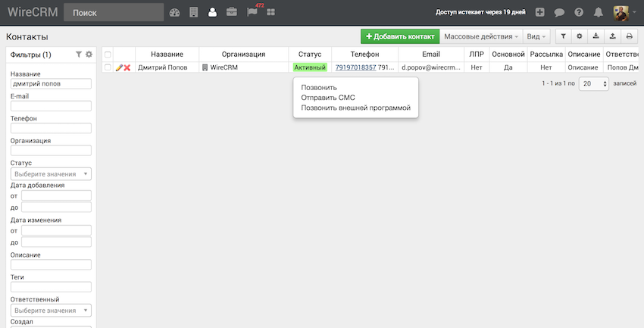644x328 pixels.
Task: Click the phone number link 79197018357
Action: click(x=353, y=67)
